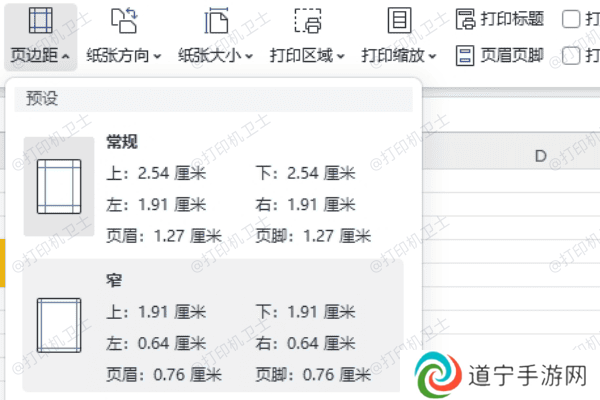Expand the 纸张大小 dropdown arrow
This screenshot has height=400, width=600.
coord(249,57)
